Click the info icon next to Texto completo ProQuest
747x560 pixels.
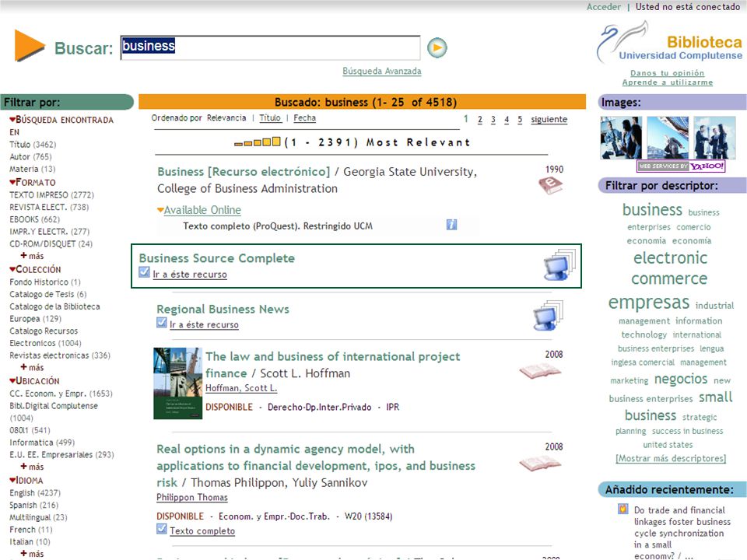451,225
